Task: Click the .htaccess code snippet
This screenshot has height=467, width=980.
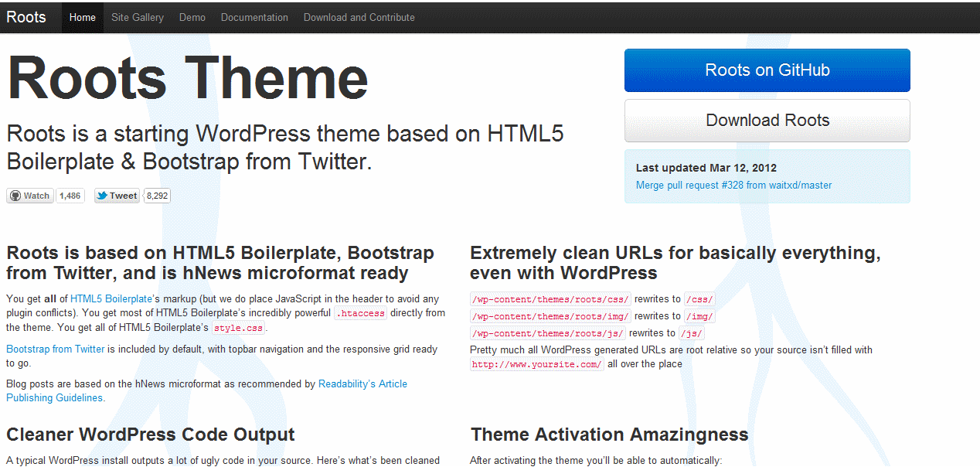Action: coord(359,314)
